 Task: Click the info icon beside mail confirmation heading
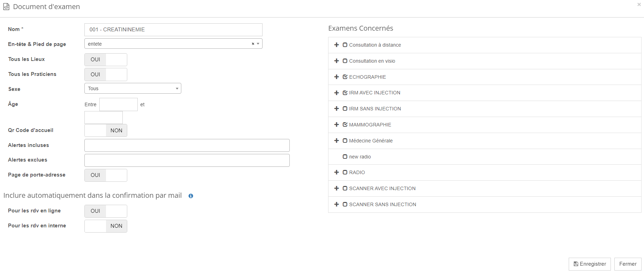tap(191, 196)
